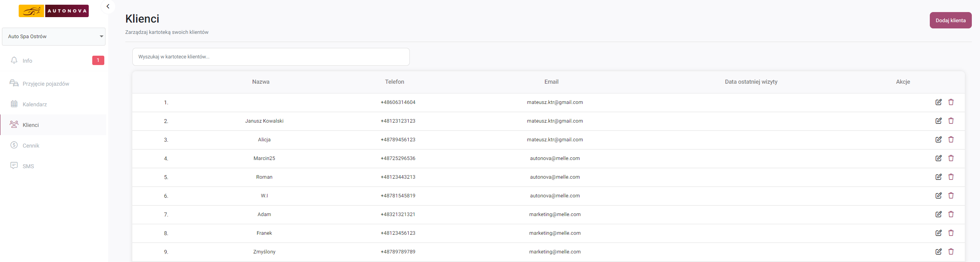The image size is (980, 262).
Task: Click phone number +48123123123
Action: tap(398, 121)
